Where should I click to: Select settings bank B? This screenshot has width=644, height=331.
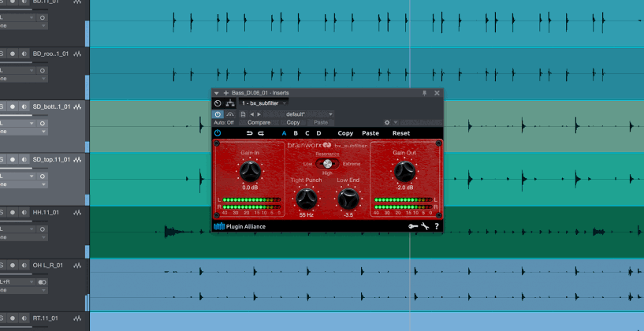(x=296, y=133)
